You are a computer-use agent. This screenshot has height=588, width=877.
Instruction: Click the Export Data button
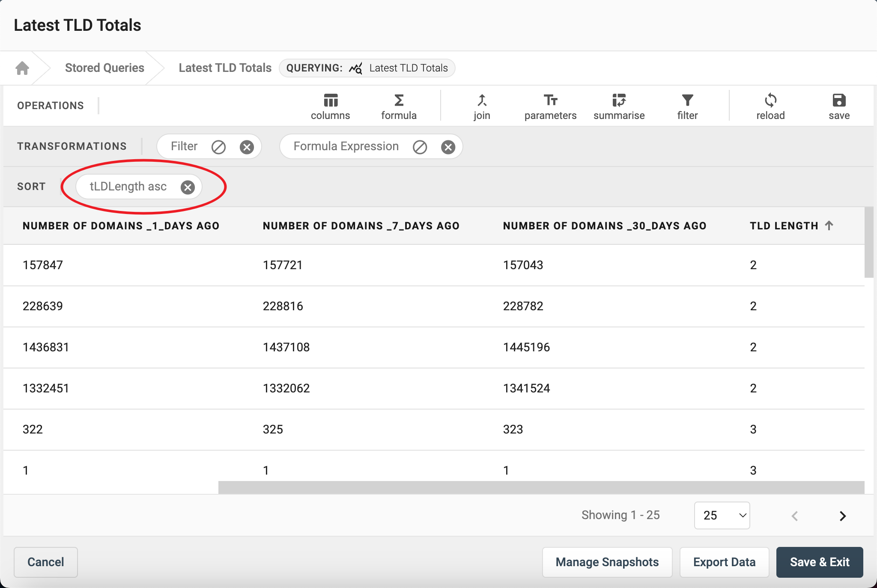(724, 562)
